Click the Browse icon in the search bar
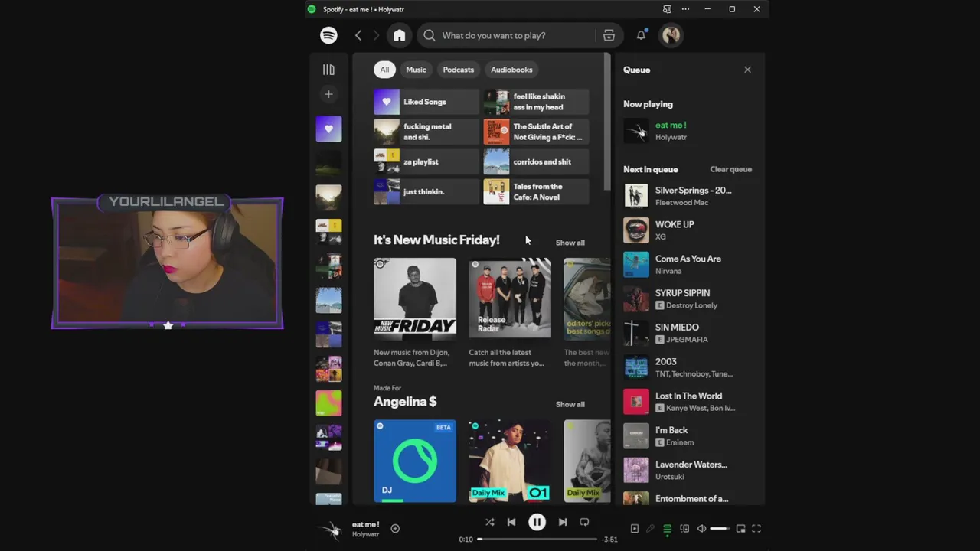 [609, 35]
